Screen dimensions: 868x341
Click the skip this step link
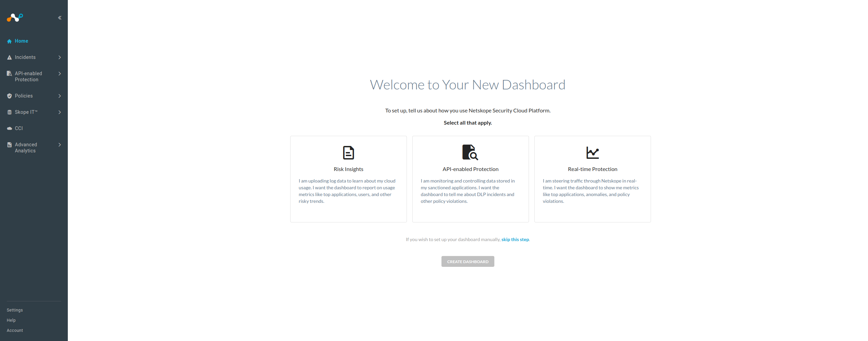coord(515,239)
